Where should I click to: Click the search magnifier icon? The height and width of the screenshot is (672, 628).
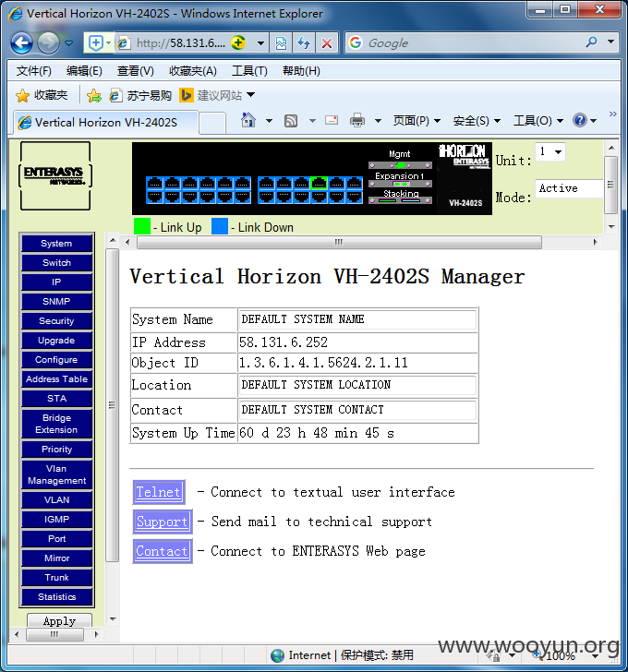coord(592,42)
